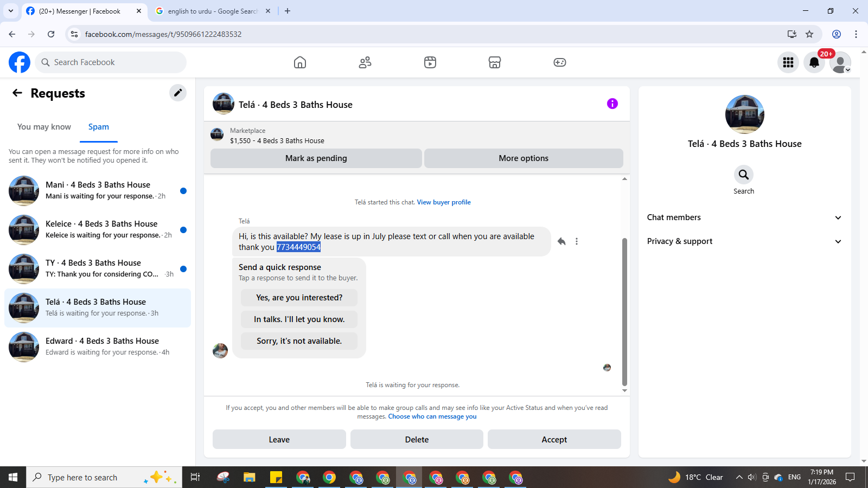Screen dimensions: 868x488
Task: Bookmark this page with the star icon
Action: 809,34
